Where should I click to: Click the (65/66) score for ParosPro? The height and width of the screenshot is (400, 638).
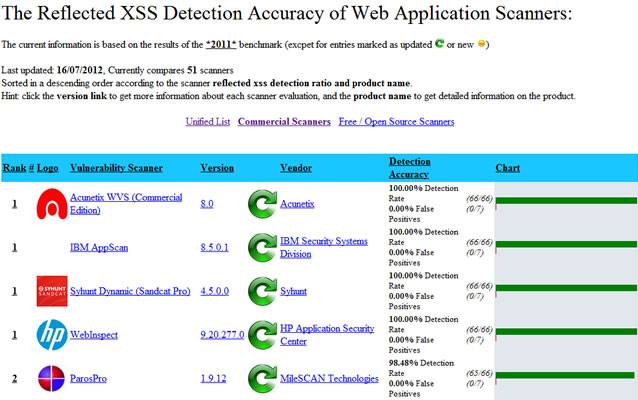(x=480, y=373)
